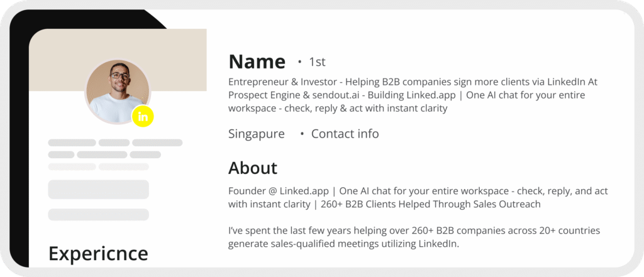Click the thin gray placeholder bar above Expericnce
Image resolution: width=644 pixels, height=277 pixels.
coord(99,215)
